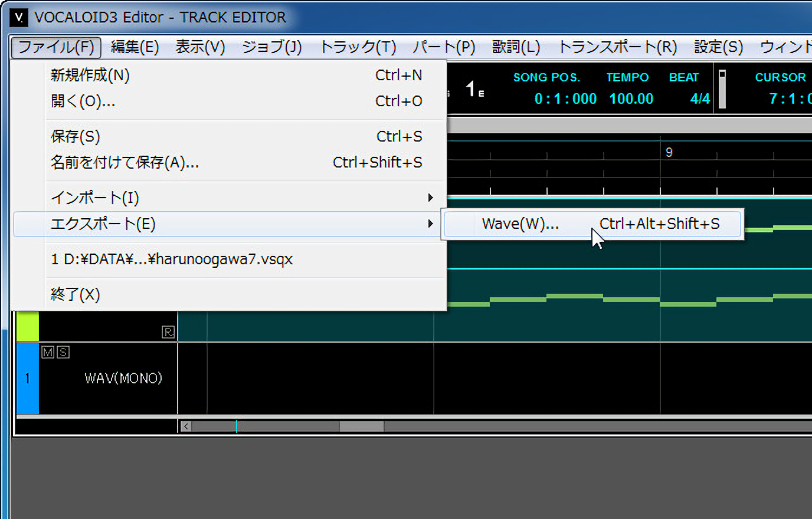The height and width of the screenshot is (519, 812).
Task: Click the blue track number 1 header
Action: point(27,378)
